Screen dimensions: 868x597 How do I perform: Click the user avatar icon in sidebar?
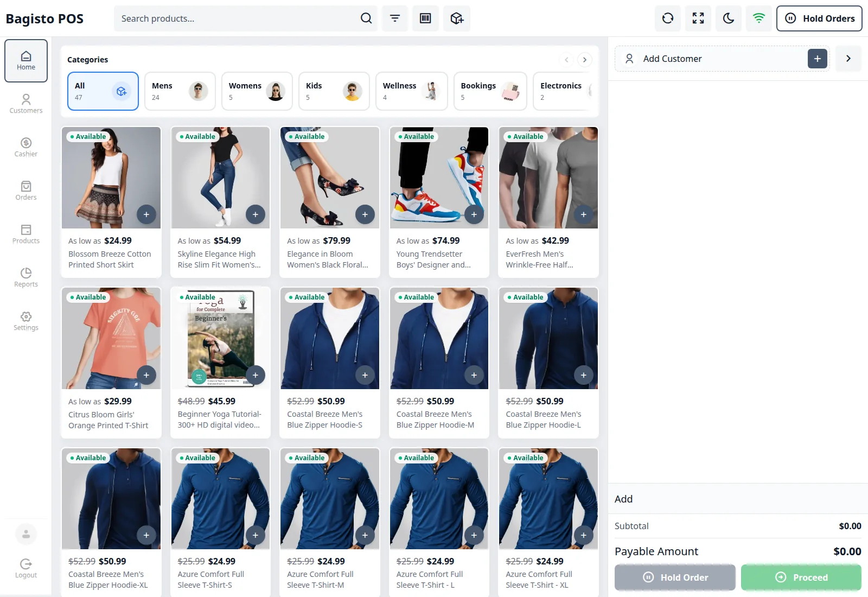(x=26, y=534)
